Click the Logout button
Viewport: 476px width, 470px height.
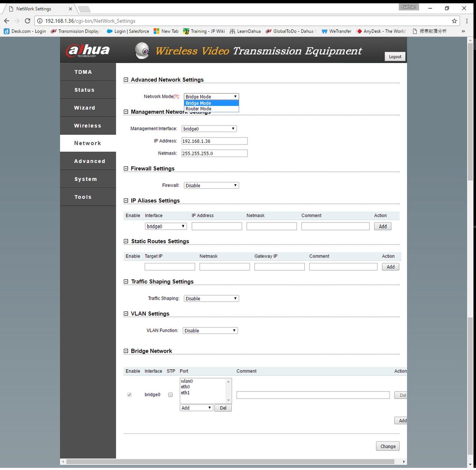[395, 57]
